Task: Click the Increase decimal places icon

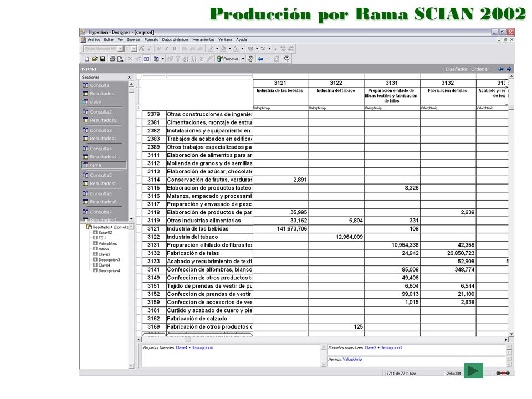Action: pos(283,49)
